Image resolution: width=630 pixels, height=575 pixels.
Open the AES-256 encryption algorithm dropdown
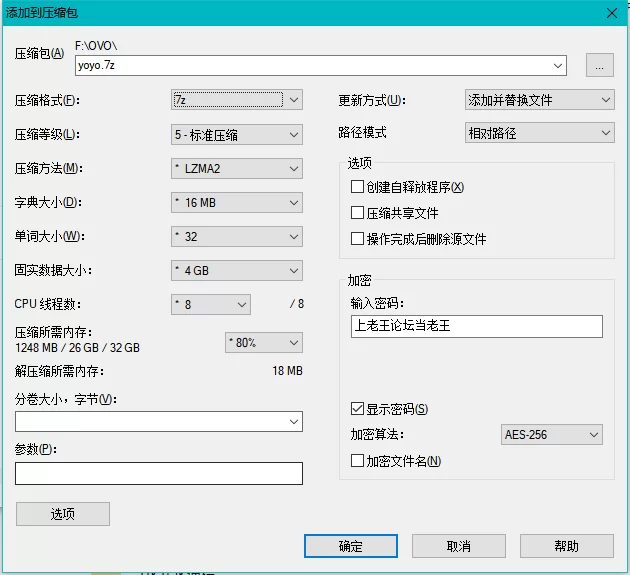pyautogui.click(x=551, y=435)
